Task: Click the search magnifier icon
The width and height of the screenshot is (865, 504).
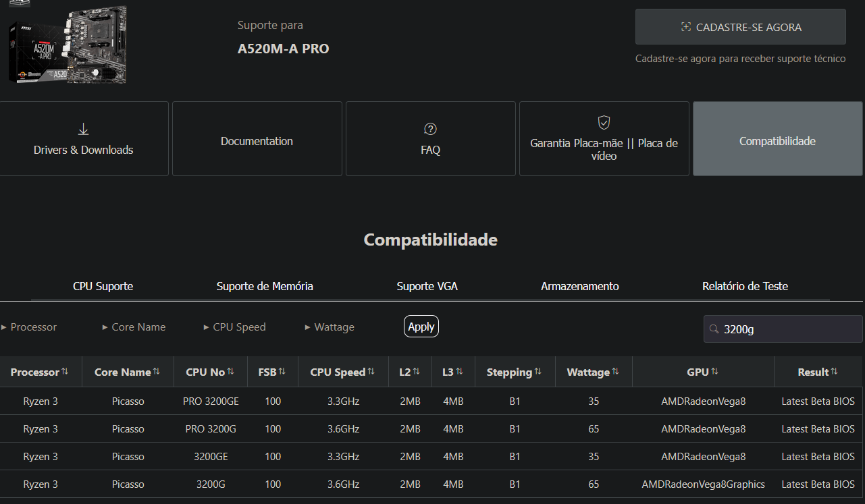Action: (714, 329)
